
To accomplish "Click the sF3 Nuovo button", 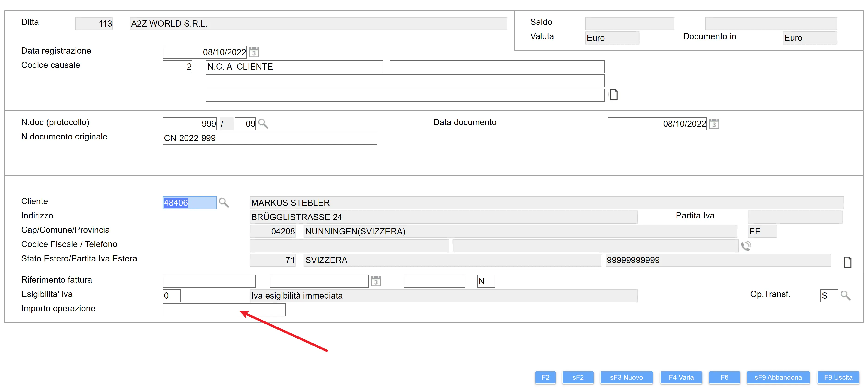I will click(626, 377).
